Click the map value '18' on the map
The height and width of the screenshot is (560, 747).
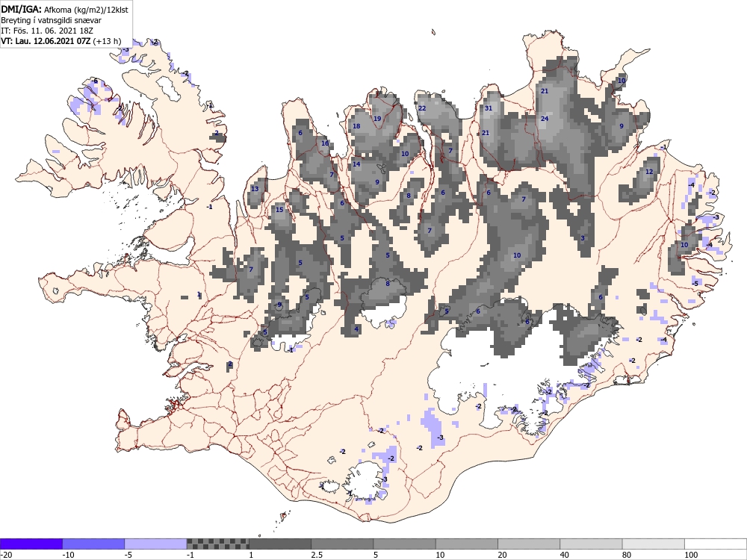[356, 126]
